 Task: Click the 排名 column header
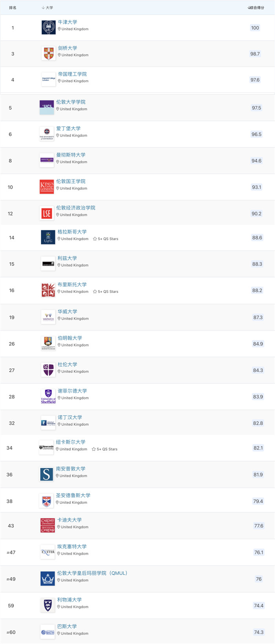[x=13, y=8]
